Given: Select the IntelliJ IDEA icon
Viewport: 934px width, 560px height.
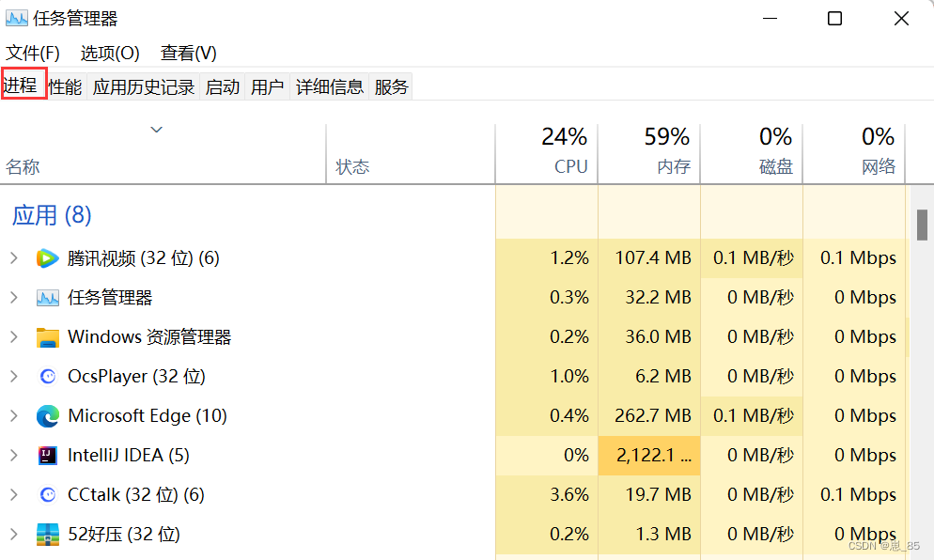Looking at the screenshot, I should pos(48,456).
